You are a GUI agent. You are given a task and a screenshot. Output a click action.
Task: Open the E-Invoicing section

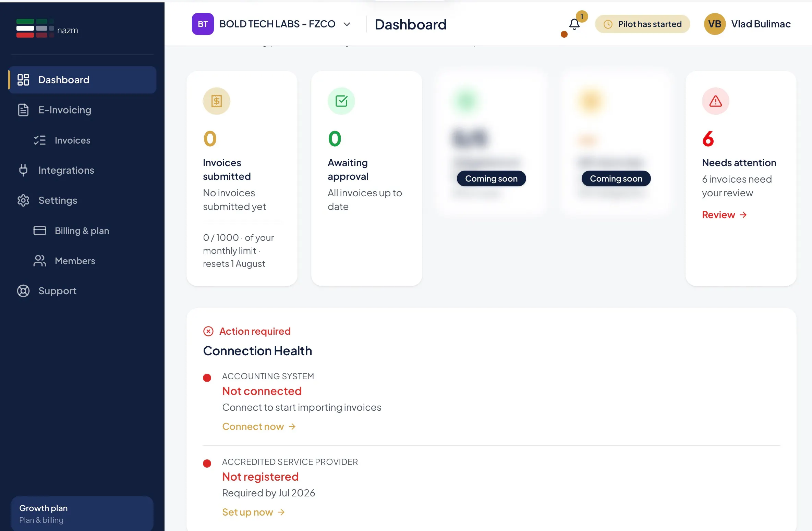click(82, 110)
